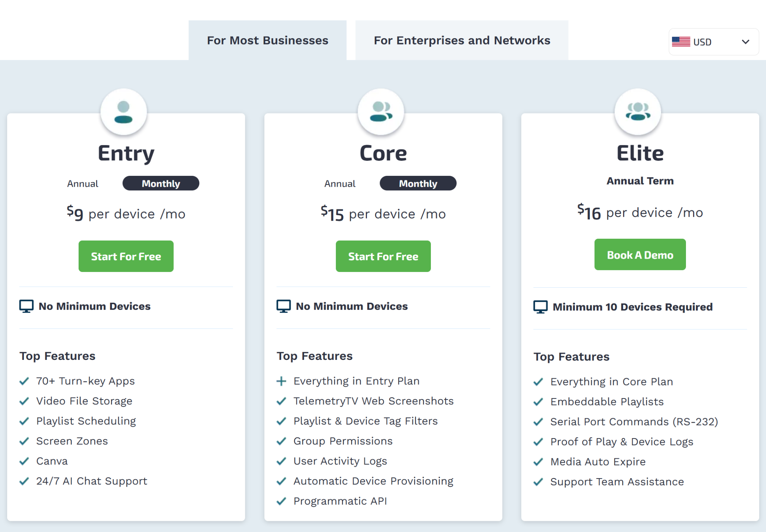The height and width of the screenshot is (532, 766).
Task: Click Book A Demo on the Elite plan
Action: click(x=640, y=254)
